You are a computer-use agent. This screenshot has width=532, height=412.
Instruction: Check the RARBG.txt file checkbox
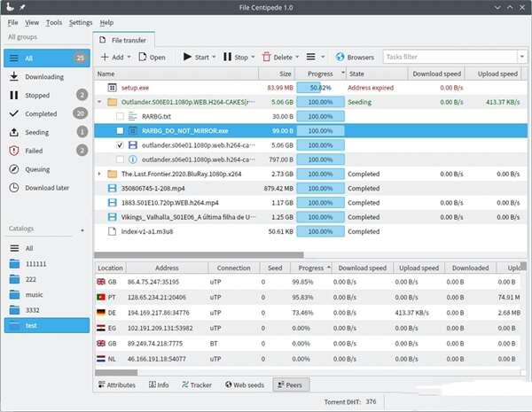point(120,116)
